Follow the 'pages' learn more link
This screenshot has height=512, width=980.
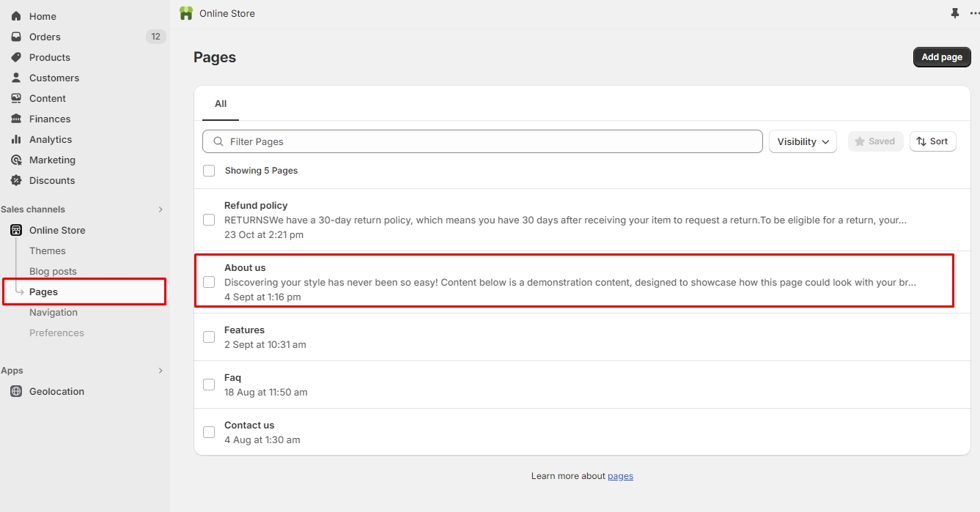[620, 476]
